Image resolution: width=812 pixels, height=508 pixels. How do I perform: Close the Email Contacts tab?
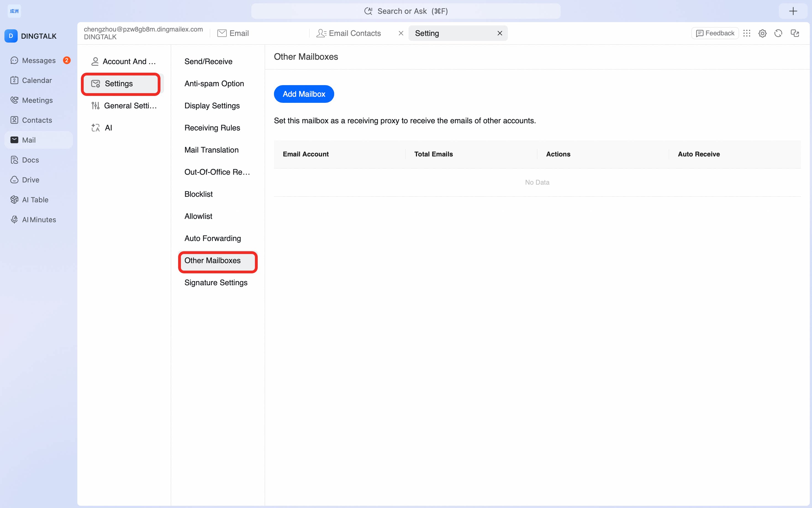click(x=401, y=33)
